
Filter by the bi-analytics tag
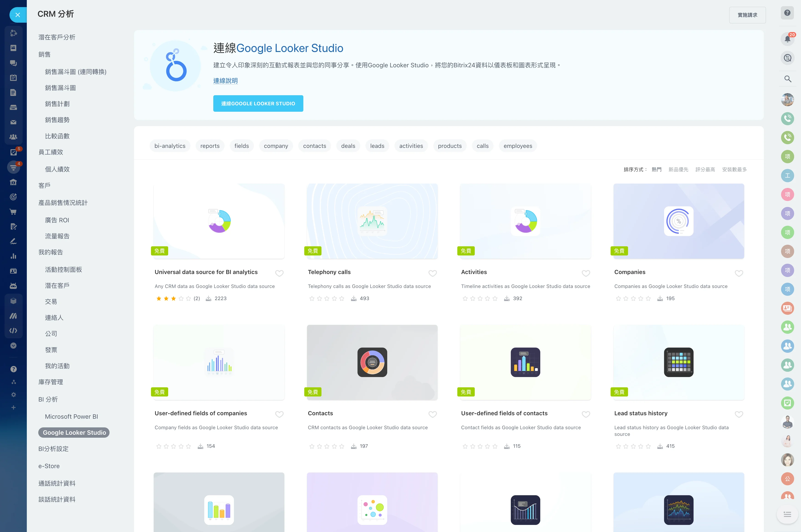coord(170,146)
